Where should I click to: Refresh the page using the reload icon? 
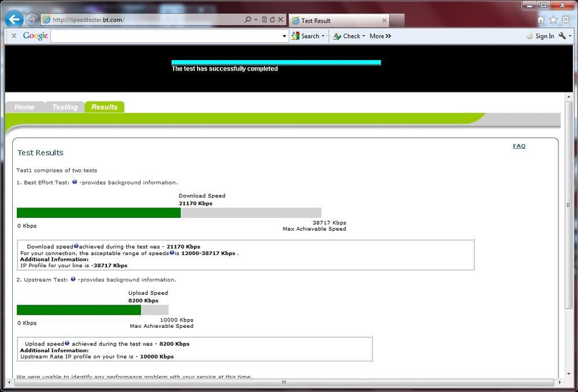click(272, 20)
